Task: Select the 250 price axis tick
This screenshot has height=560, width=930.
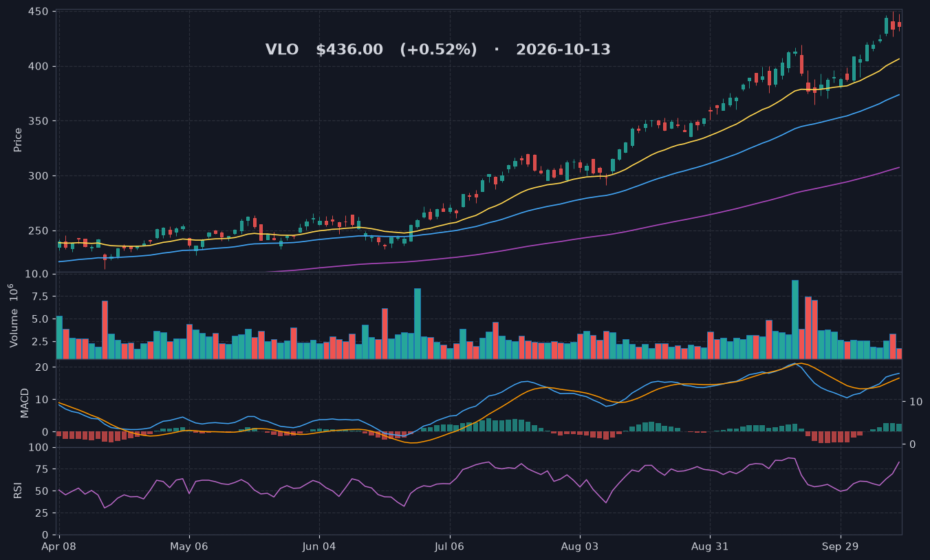Action: point(38,231)
